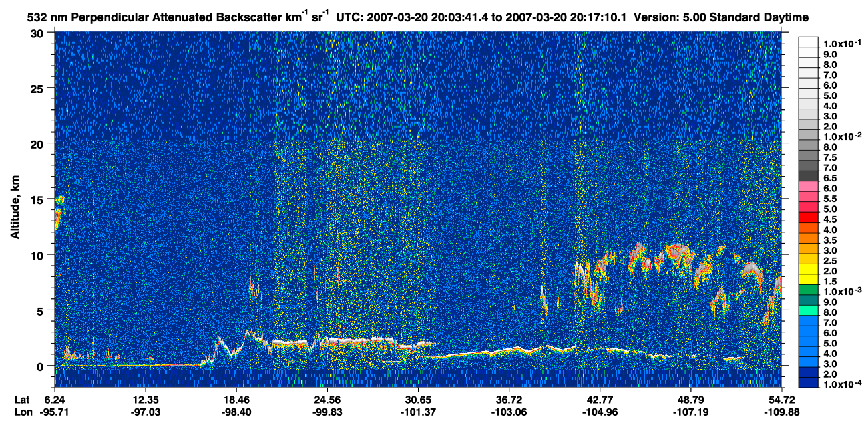Click latitude value 36.72
This screenshot has width=868, height=445.
pyautogui.click(x=509, y=400)
